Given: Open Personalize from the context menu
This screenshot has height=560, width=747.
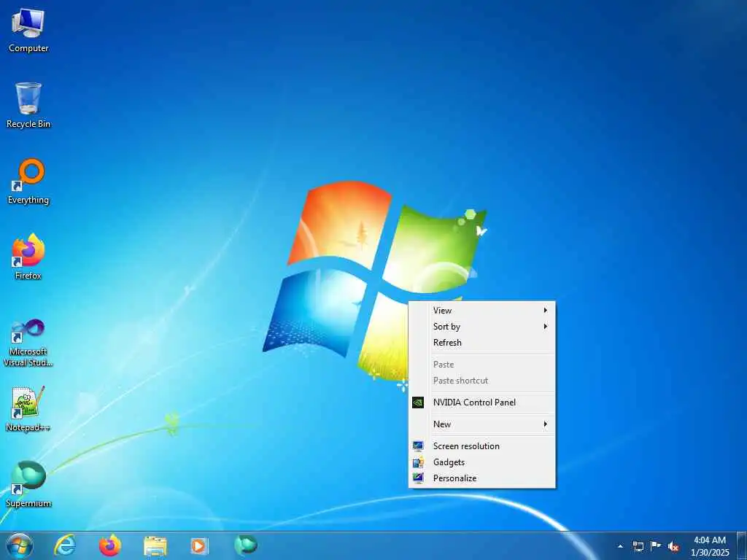Looking at the screenshot, I should pos(481,478).
